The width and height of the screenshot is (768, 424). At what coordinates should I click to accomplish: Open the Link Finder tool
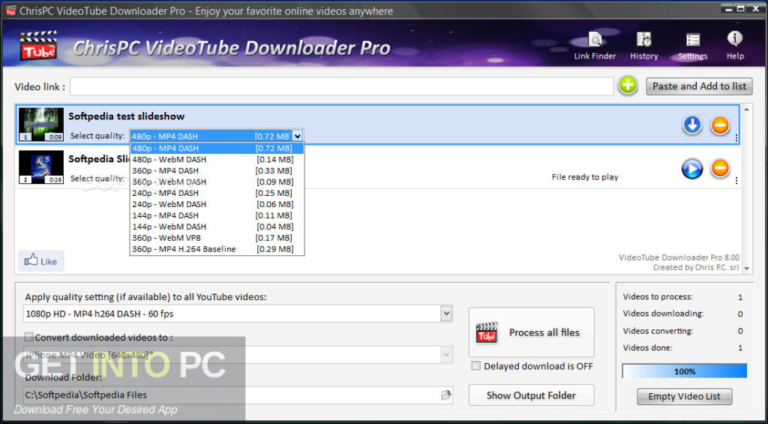coord(595,46)
